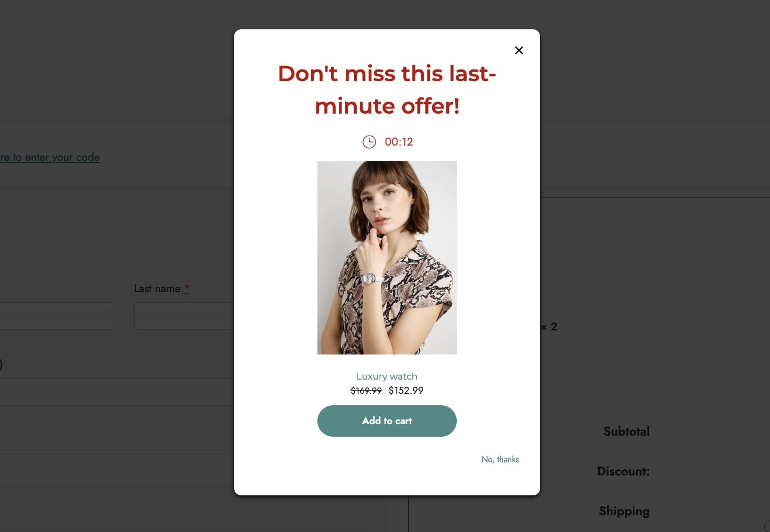
Task: Click the $152.99 sale price
Action: 406,391
